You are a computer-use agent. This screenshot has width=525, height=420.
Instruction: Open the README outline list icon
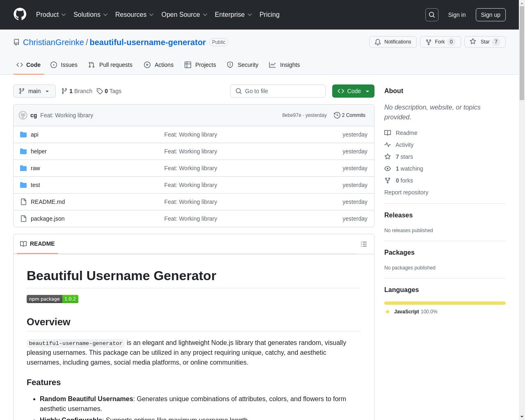click(x=363, y=244)
